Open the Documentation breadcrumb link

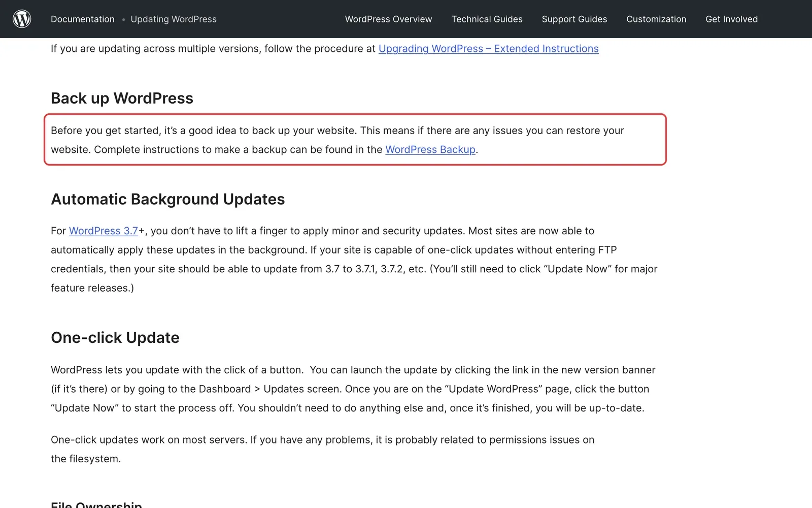pyautogui.click(x=83, y=19)
